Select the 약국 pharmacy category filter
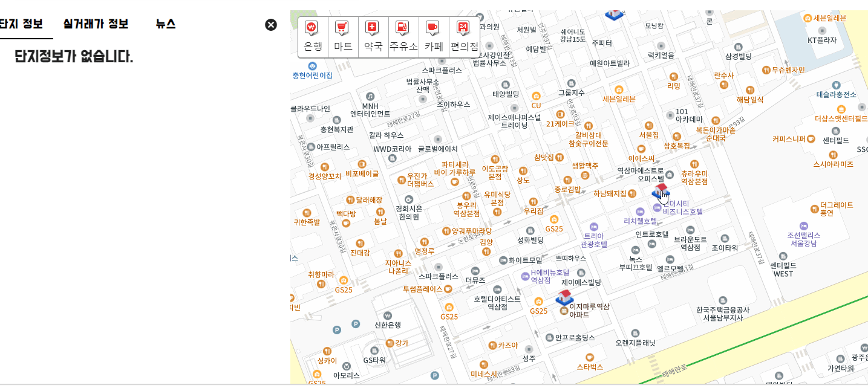 click(x=373, y=37)
